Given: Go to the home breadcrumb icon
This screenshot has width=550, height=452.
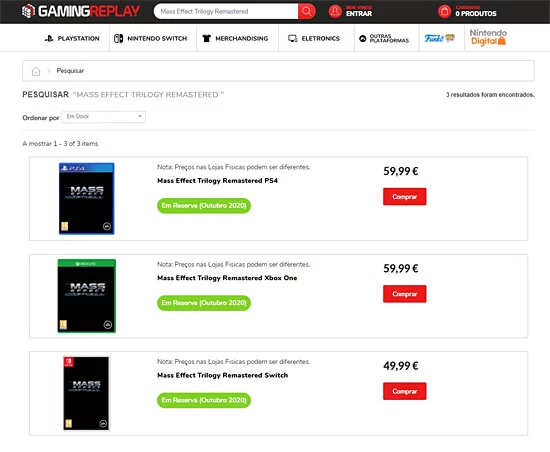Looking at the screenshot, I should (36, 71).
